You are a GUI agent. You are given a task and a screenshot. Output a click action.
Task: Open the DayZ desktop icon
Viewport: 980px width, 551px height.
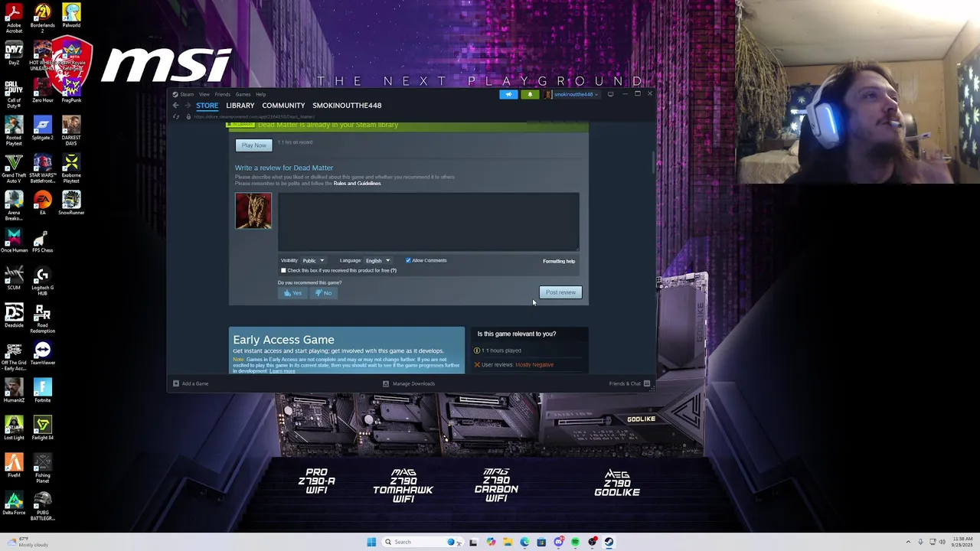[14, 54]
